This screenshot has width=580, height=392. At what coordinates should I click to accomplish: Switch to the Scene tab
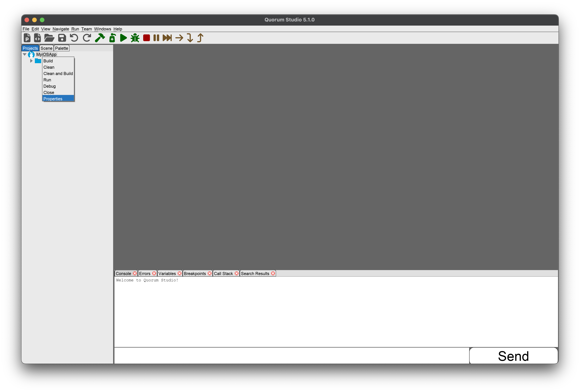coord(47,48)
